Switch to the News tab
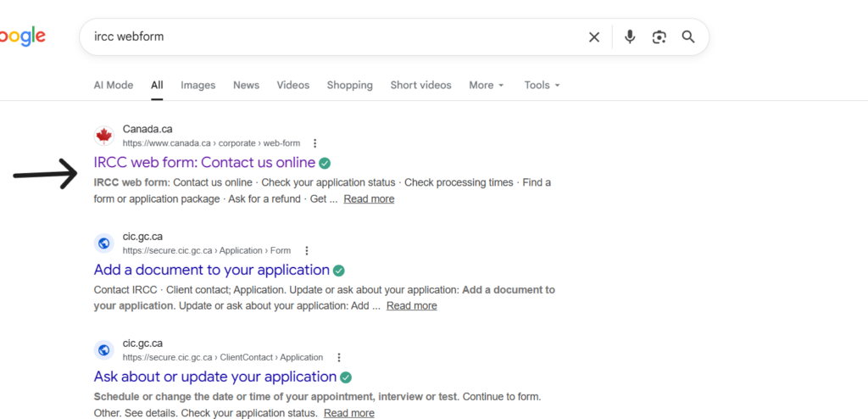This screenshot has width=868, height=419. [x=246, y=85]
